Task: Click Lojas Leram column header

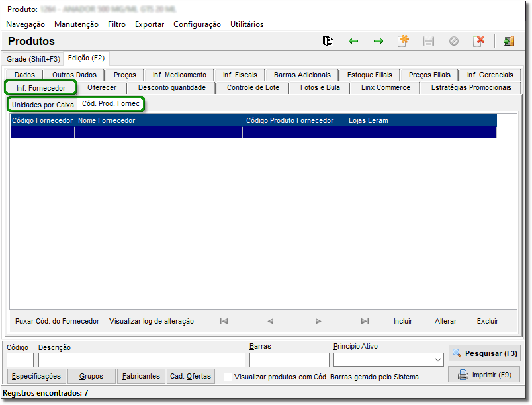Action: pyautogui.click(x=421, y=120)
